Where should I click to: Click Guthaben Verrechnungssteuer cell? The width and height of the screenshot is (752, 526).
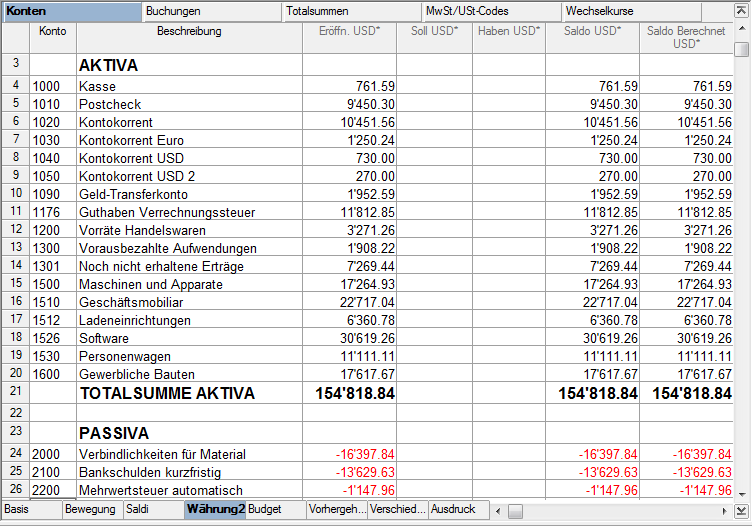pos(189,212)
